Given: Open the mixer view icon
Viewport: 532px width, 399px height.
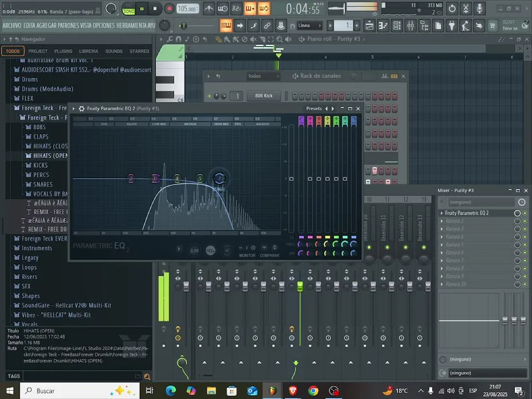Looking at the screenshot, I should click(411, 26).
